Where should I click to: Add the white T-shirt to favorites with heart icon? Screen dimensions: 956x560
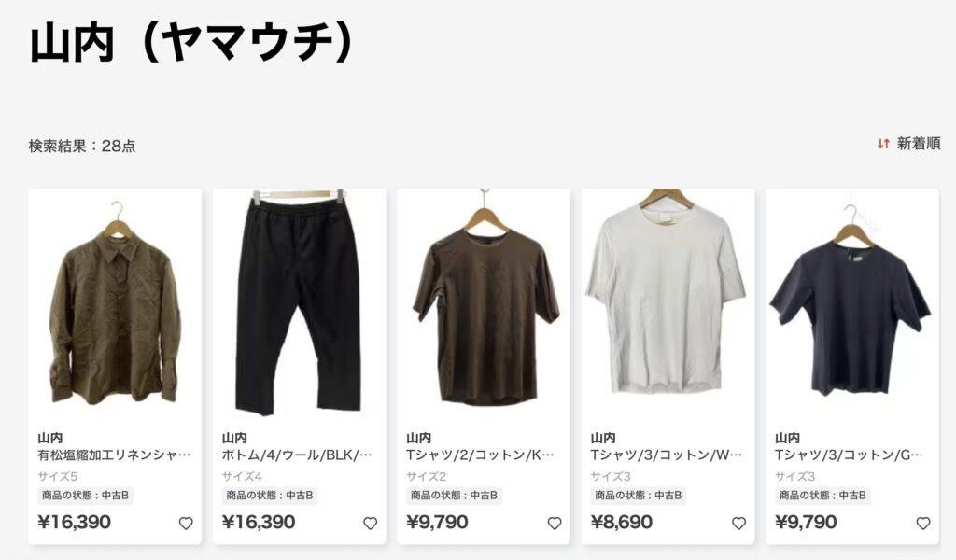[x=739, y=524]
